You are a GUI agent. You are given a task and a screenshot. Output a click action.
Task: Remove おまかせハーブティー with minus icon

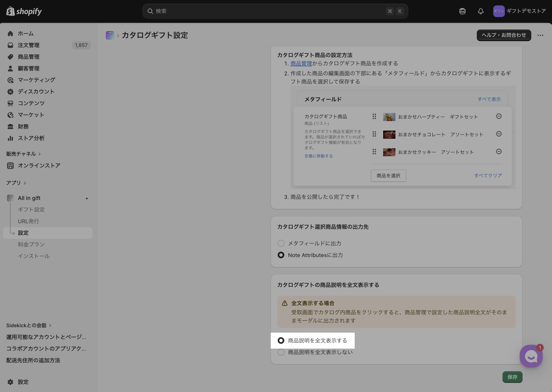coord(499,116)
